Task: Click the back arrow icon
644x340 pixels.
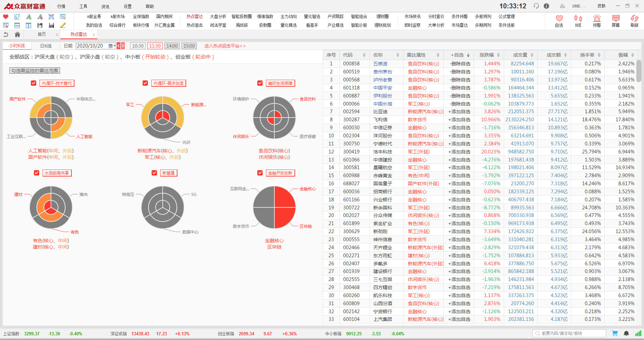Action: [x=6, y=35]
